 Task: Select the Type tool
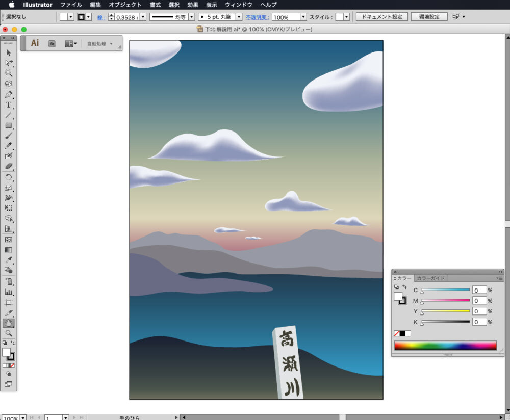[9, 105]
